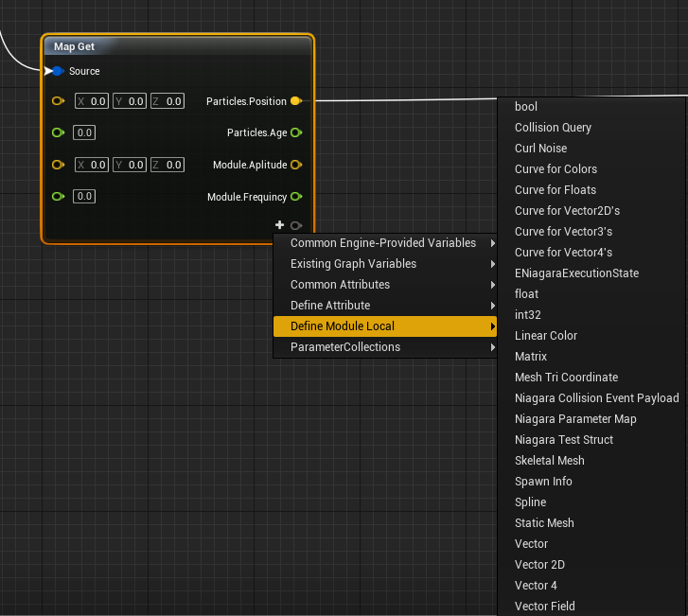Screen dimensions: 688x616
Task: Expand arrow next to Common Engine-Provided Variables
Action: pyautogui.click(x=493, y=243)
